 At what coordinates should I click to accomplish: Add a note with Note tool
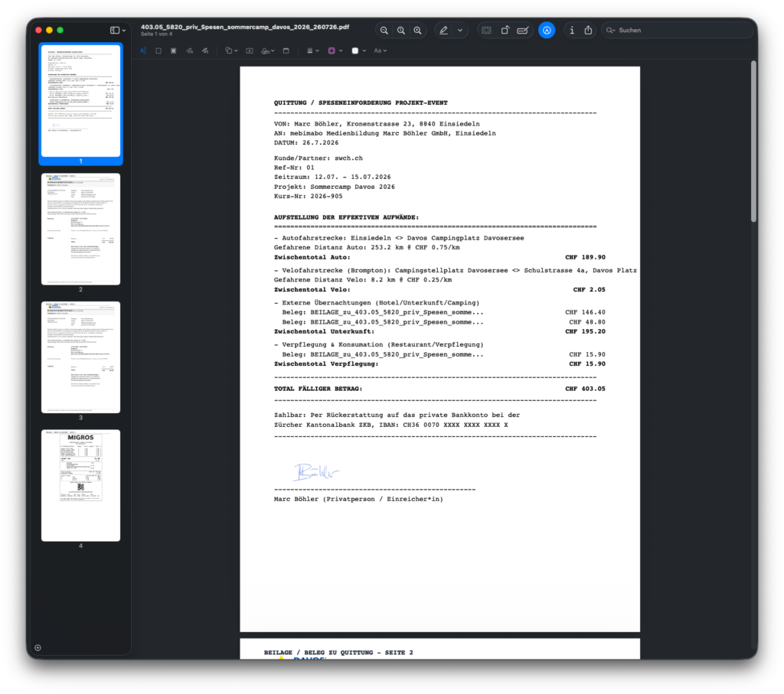pos(286,51)
